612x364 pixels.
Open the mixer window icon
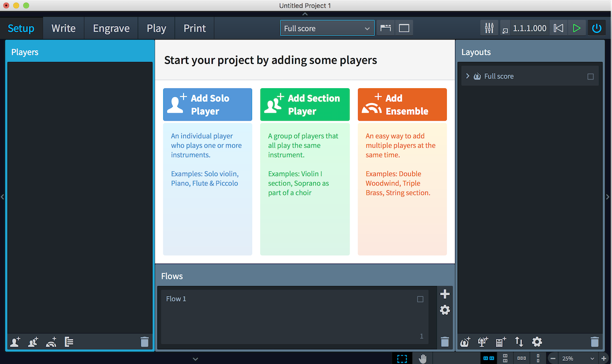tap(489, 28)
